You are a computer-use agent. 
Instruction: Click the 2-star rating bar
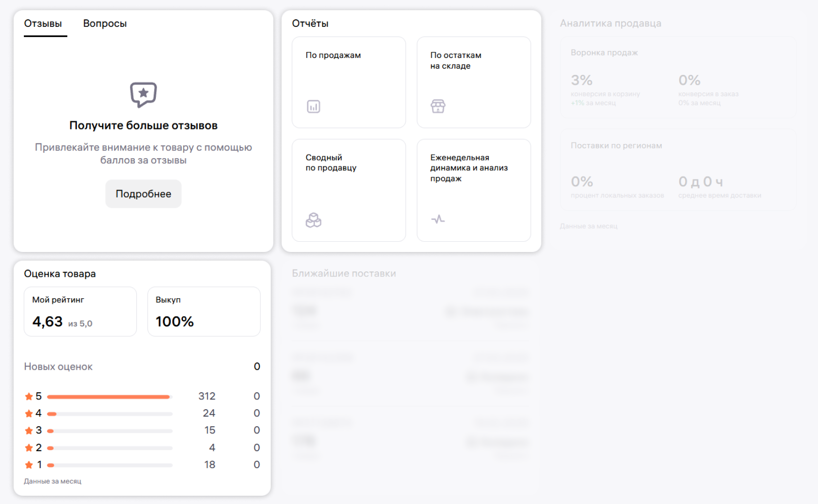tap(110, 448)
